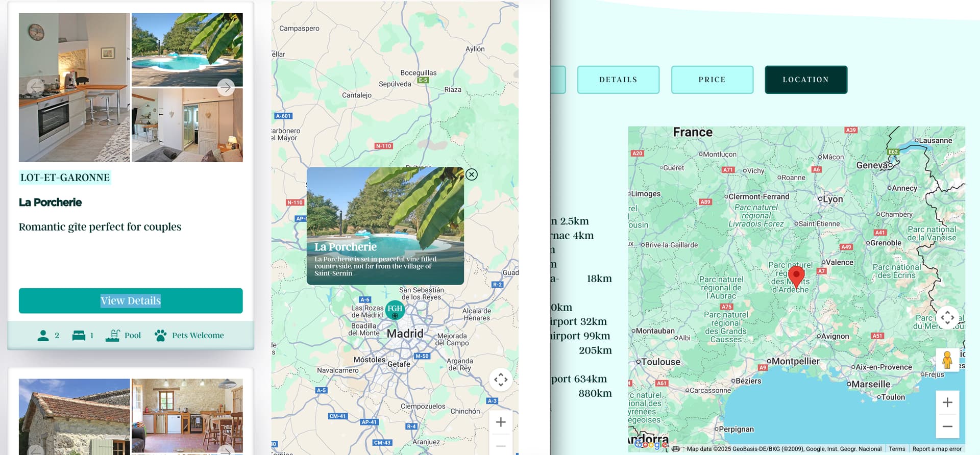Click the Madrid city label on the map
980x455 pixels.
click(x=405, y=334)
